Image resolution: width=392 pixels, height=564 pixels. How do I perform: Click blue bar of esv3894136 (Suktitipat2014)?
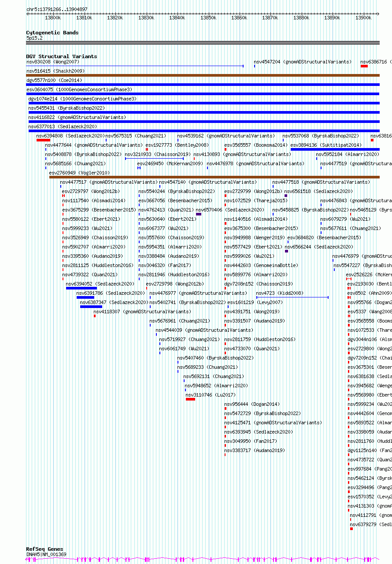[335, 149]
